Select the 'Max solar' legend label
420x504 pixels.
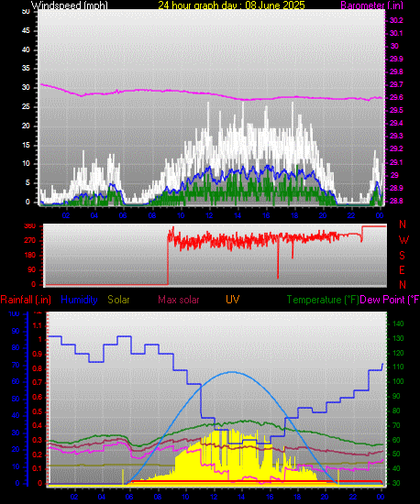pyautogui.click(x=179, y=300)
